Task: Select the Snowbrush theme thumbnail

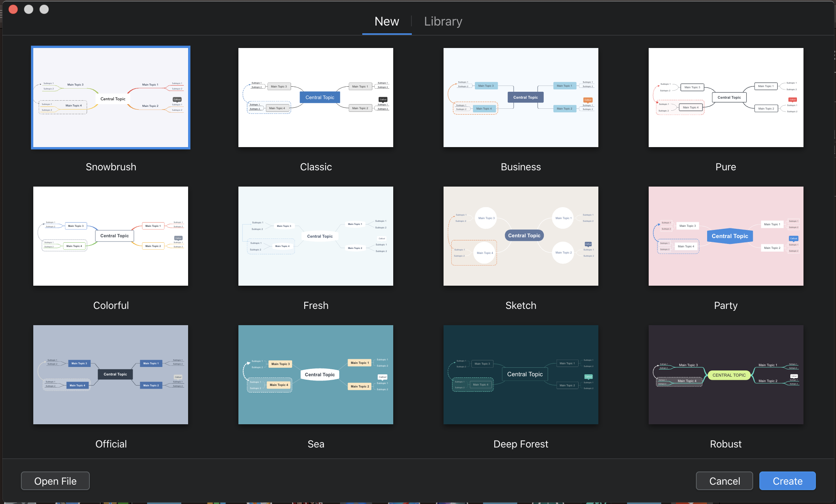Action: click(x=111, y=98)
